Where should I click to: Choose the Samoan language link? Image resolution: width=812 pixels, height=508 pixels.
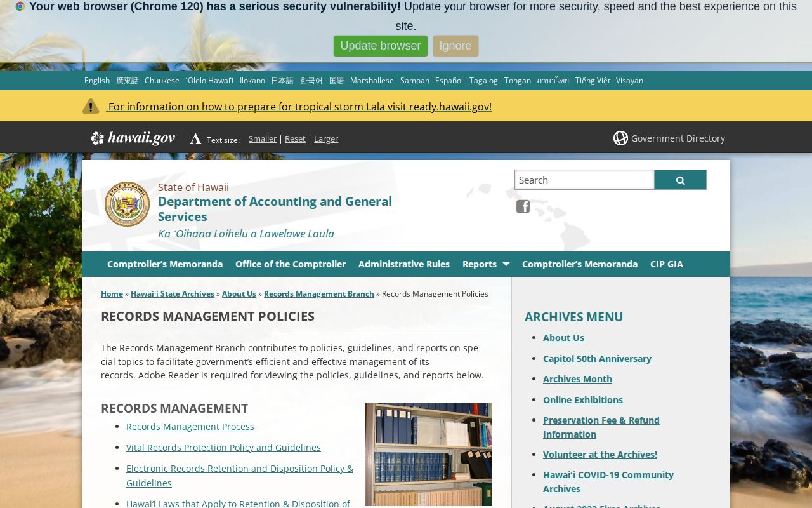[415, 81]
